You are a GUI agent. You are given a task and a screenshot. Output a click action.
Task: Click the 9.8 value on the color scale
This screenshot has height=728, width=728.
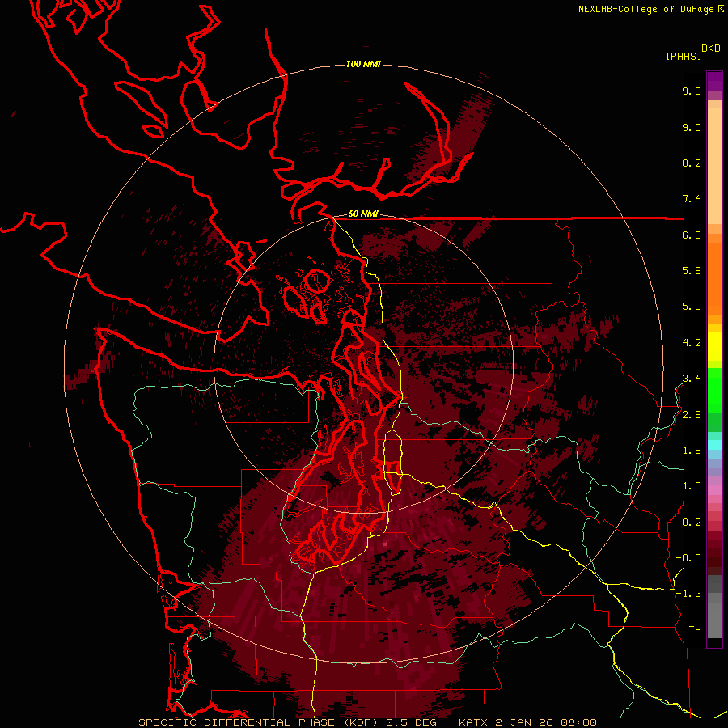coord(692,91)
